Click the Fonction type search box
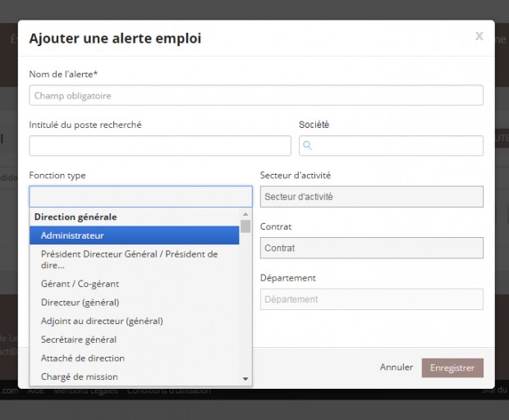509x420 pixels. click(x=140, y=197)
